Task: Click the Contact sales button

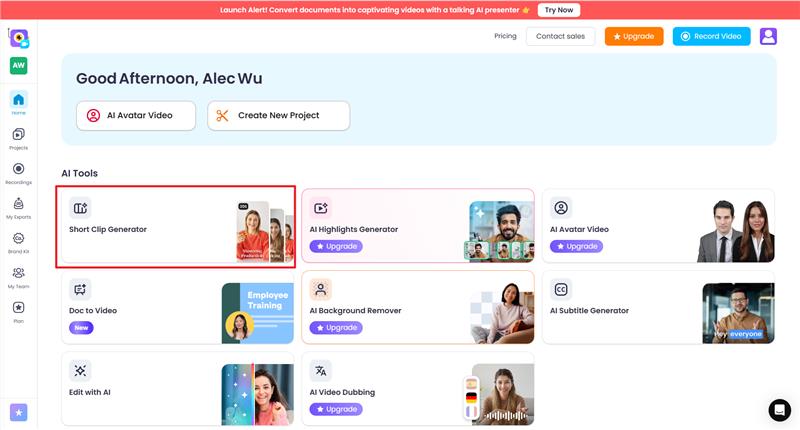Action: click(560, 36)
